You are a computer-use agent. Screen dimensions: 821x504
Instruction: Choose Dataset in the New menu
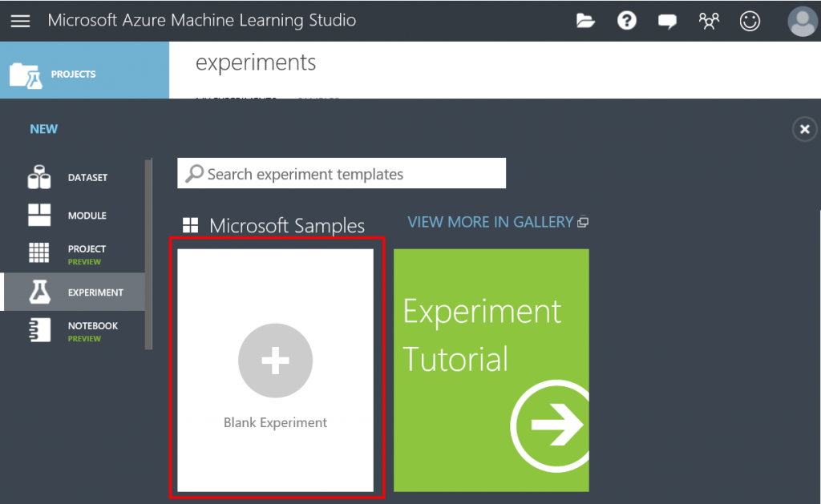73,177
